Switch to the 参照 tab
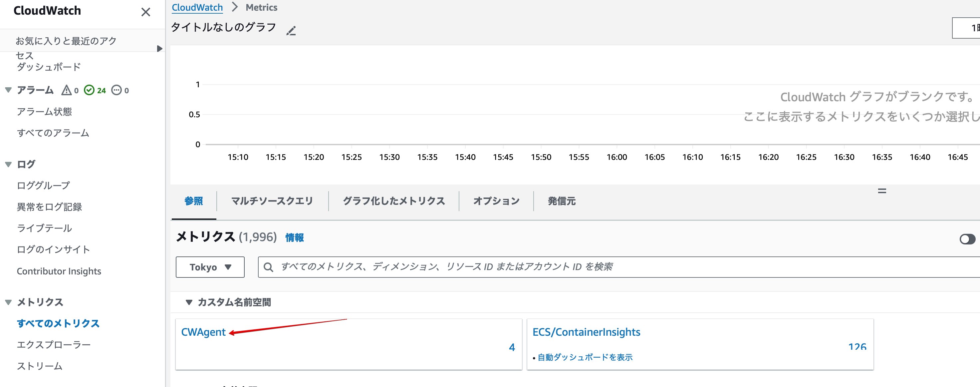The height and width of the screenshot is (387, 980). [x=194, y=201]
